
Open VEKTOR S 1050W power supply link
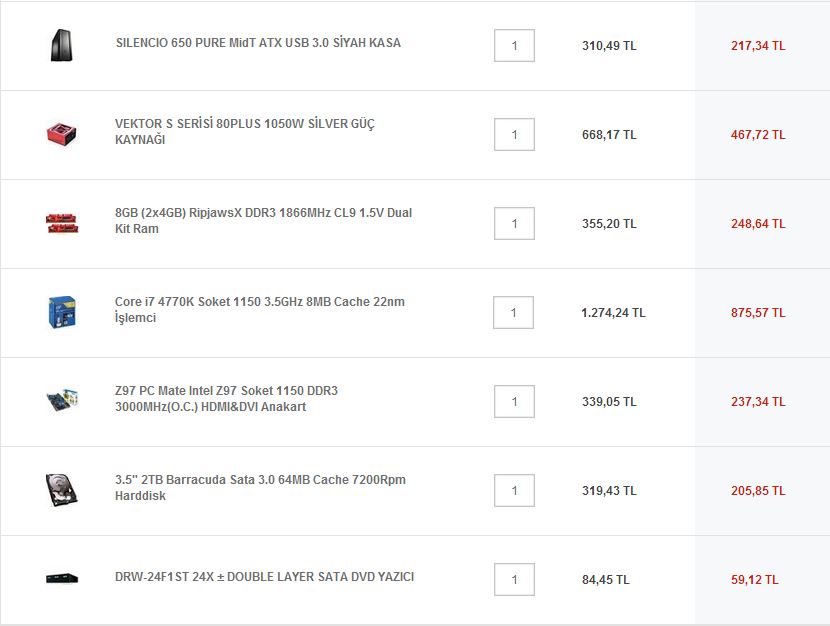pos(245,132)
